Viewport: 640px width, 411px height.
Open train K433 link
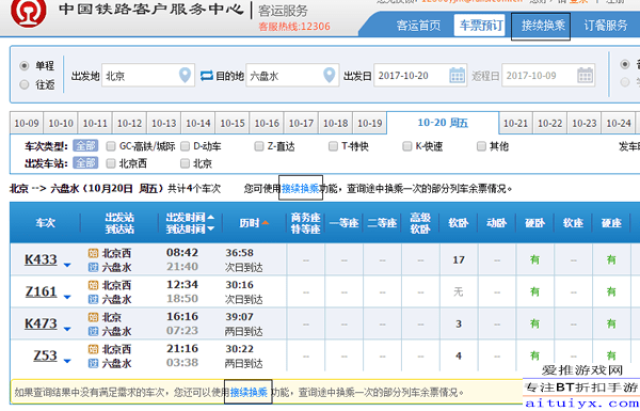coord(41,260)
